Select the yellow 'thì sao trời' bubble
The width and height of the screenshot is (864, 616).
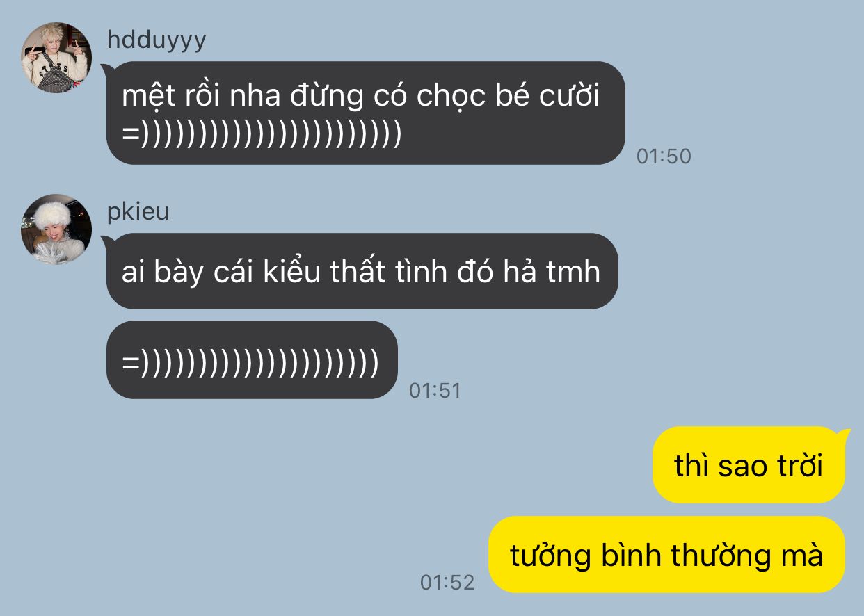pos(749,464)
